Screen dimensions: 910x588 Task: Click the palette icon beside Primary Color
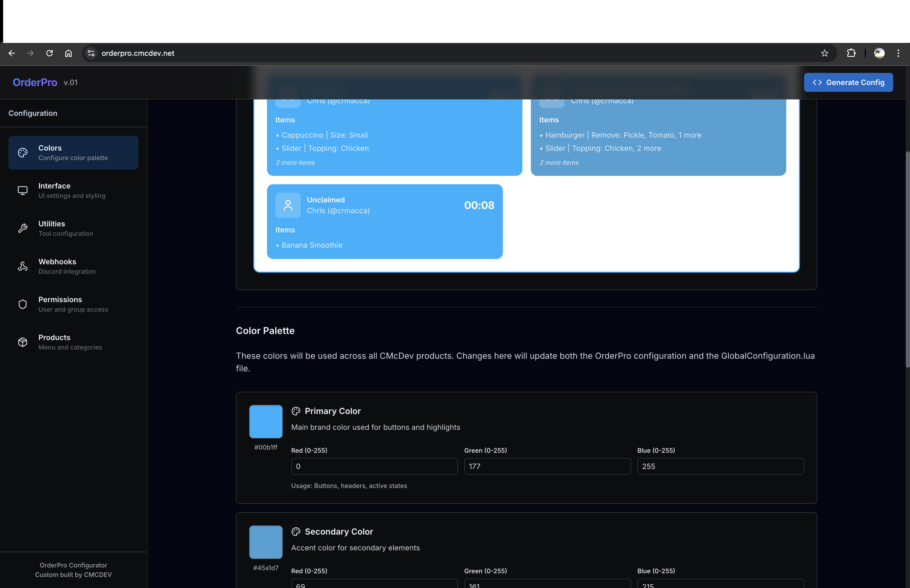296,411
